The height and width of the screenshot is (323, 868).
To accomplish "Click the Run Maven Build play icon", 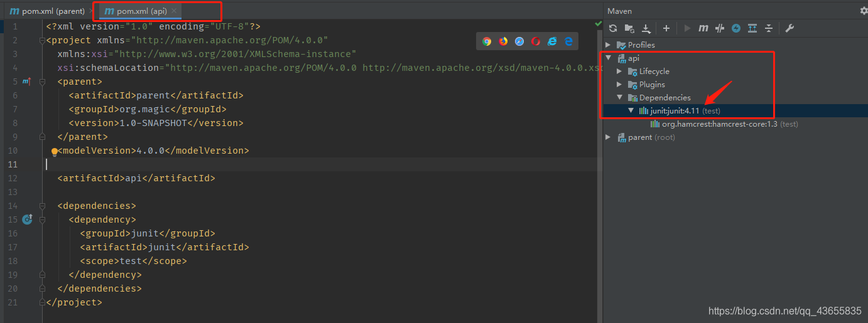I will pos(687,28).
